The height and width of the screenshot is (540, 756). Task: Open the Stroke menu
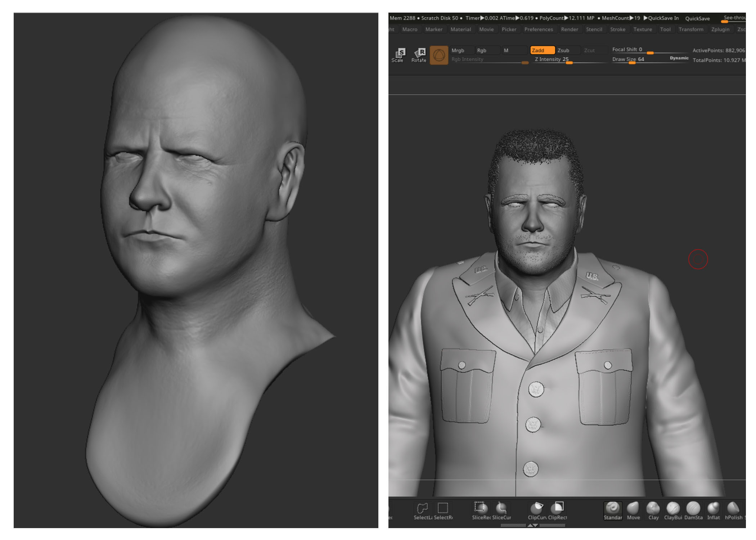coord(618,30)
